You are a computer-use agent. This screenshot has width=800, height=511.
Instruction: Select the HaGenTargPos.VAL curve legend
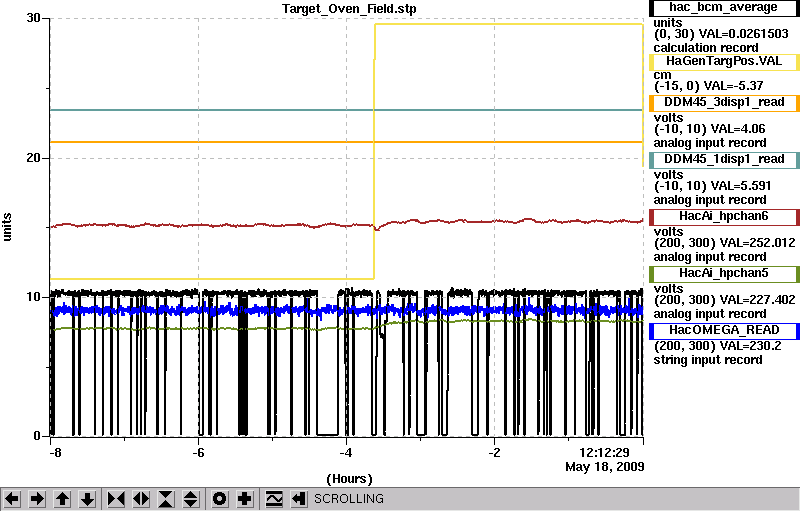click(723, 62)
